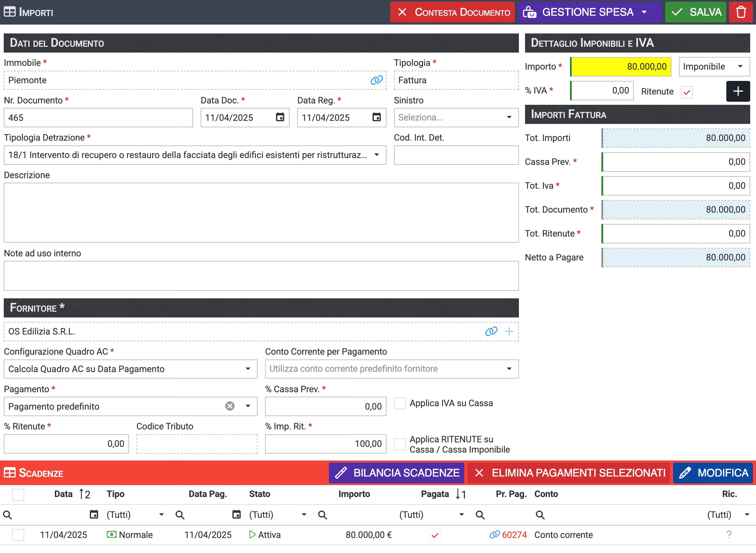The height and width of the screenshot is (553, 756).
Task: Add new supplier with plus icon
Action: click(x=509, y=331)
